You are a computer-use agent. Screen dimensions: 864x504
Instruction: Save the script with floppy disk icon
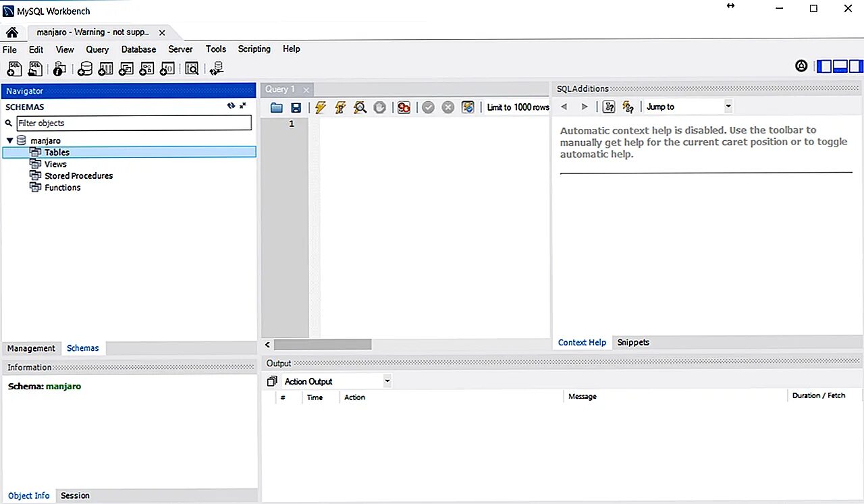coord(296,107)
